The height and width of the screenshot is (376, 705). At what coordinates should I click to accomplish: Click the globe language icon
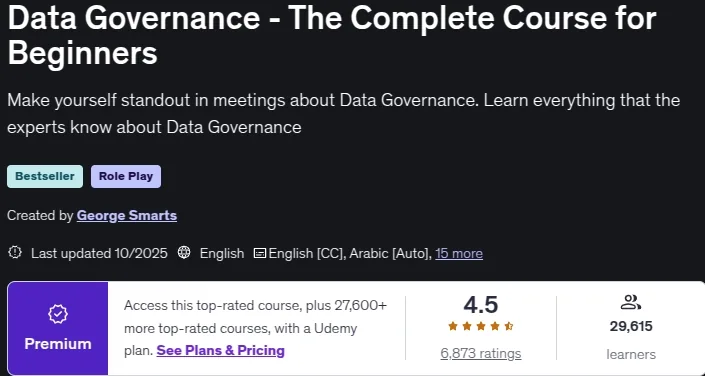184,253
